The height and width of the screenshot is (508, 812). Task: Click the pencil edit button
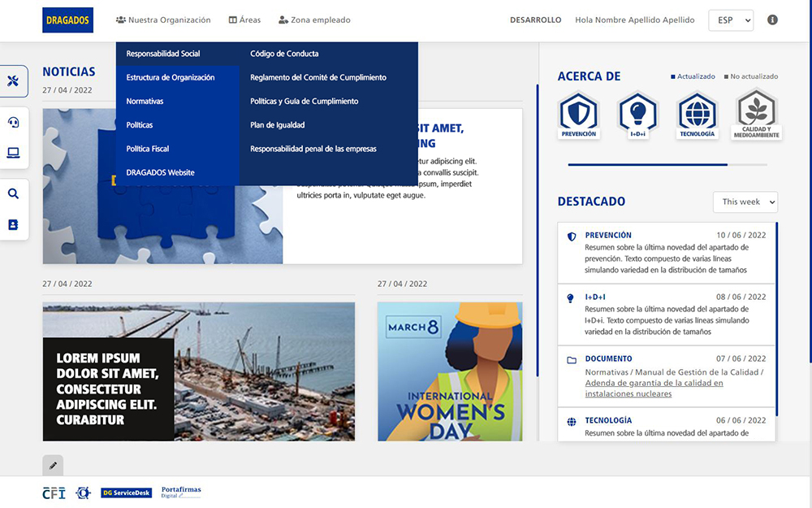coord(53,466)
